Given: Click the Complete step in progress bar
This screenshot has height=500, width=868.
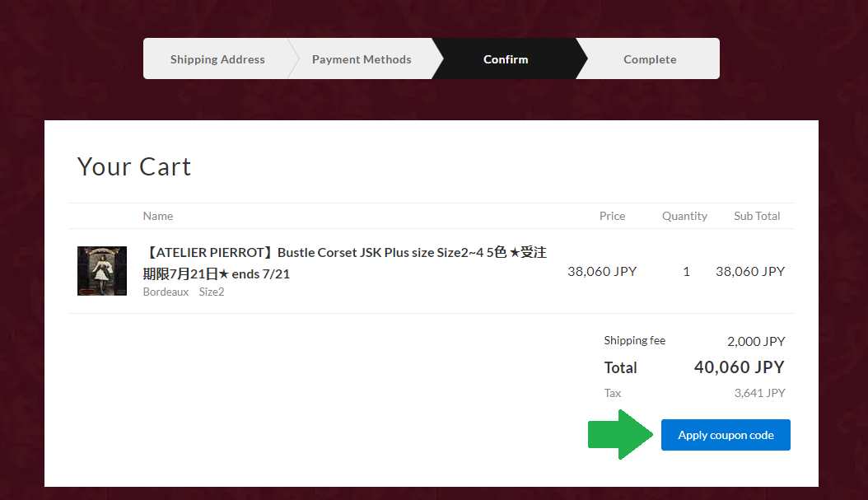Looking at the screenshot, I should coord(650,59).
